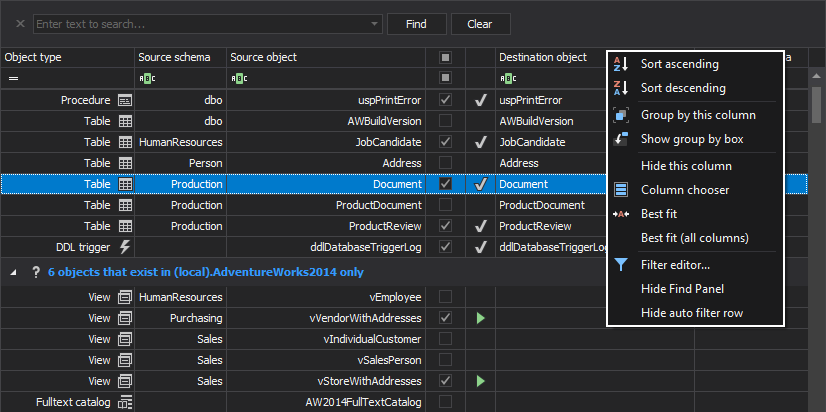Check the Address row checkbox
This screenshot has width=826, height=412.
click(x=446, y=163)
